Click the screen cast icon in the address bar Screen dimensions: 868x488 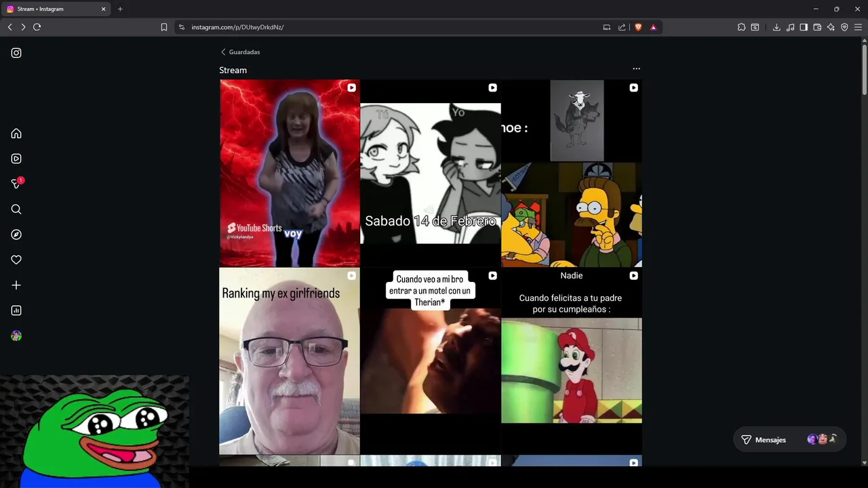tap(607, 27)
